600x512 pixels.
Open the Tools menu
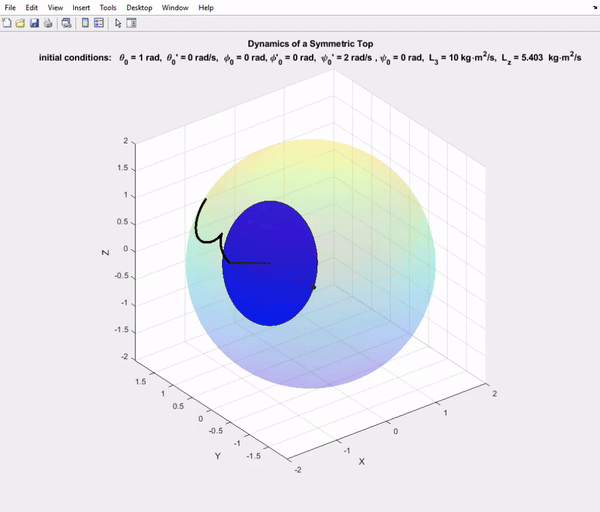coord(108,8)
